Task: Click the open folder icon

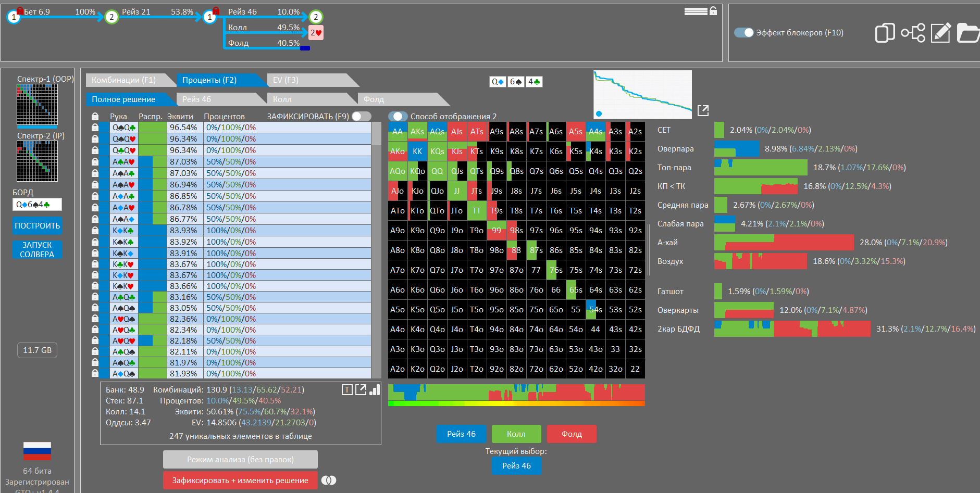Action: (968, 33)
